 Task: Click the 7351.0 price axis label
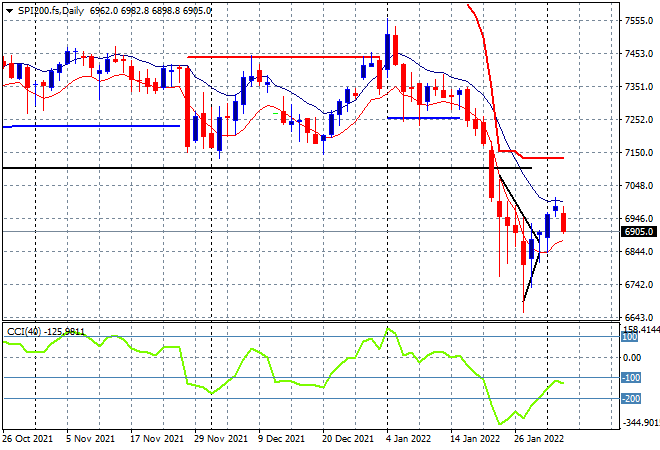[639, 87]
